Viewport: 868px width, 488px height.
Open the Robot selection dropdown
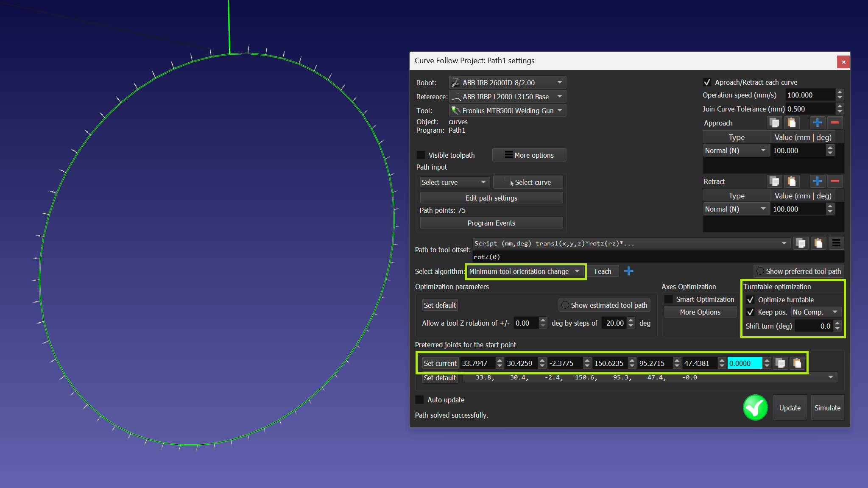click(x=508, y=83)
